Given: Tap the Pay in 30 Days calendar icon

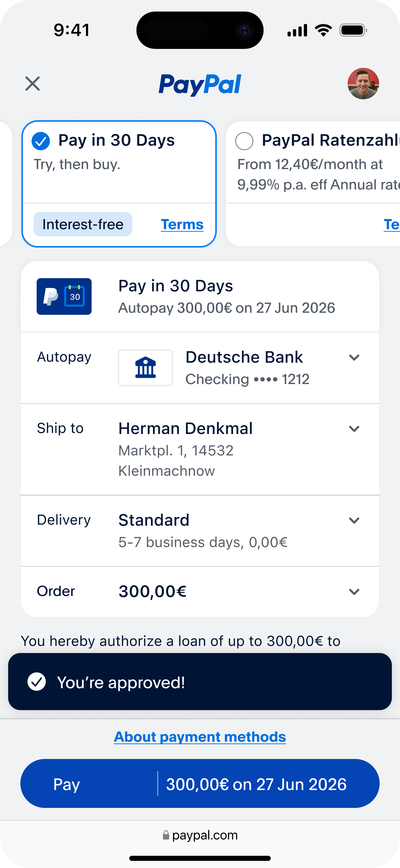Looking at the screenshot, I should [64, 296].
